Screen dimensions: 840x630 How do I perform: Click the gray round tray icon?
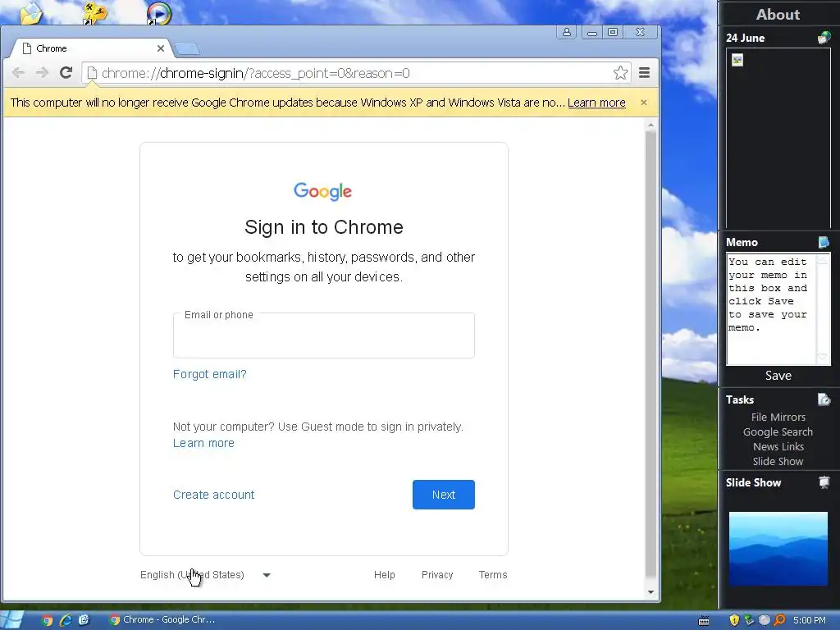764,620
